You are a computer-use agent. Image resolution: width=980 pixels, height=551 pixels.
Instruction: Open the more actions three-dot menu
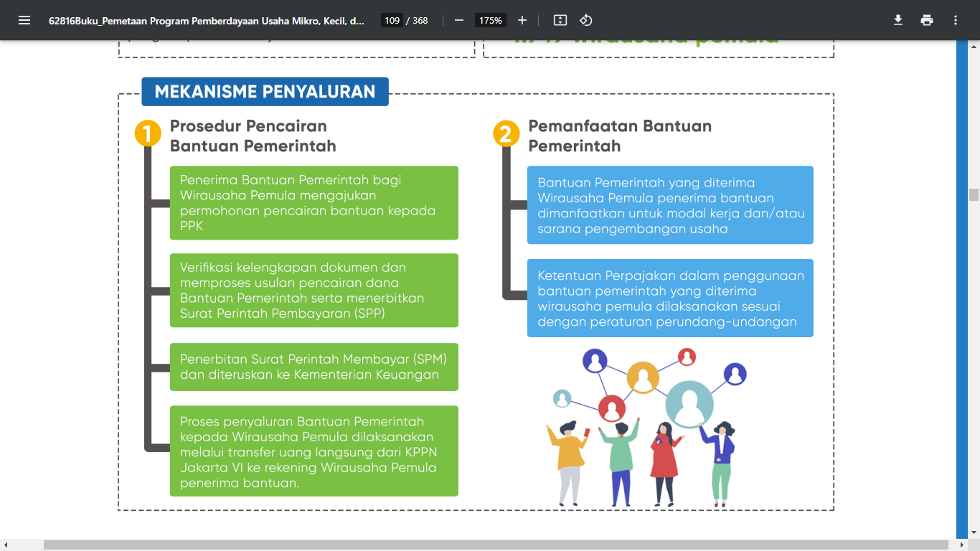[x=956, y=20]
